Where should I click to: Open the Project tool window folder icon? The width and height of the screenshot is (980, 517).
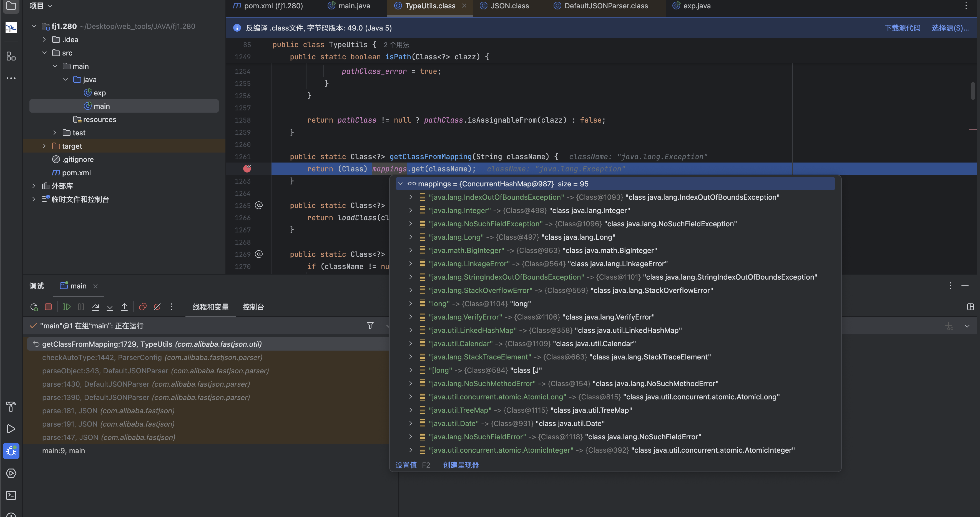click(11, 6)
